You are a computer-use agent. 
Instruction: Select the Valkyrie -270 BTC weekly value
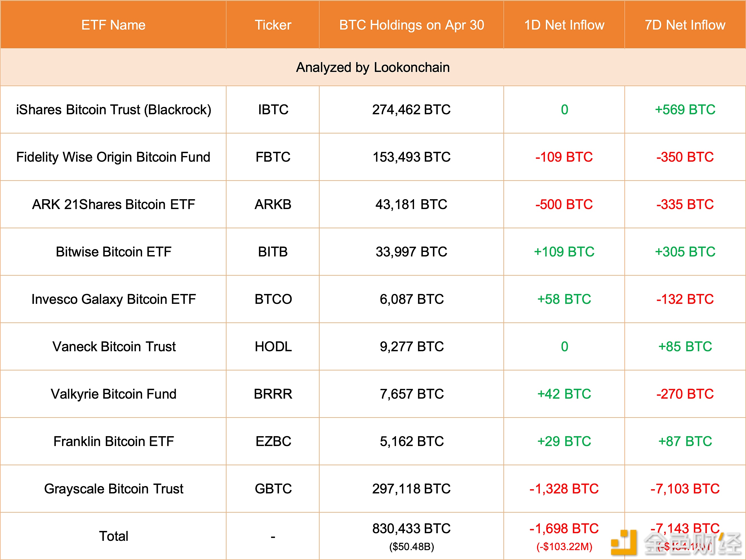[685, 394]
